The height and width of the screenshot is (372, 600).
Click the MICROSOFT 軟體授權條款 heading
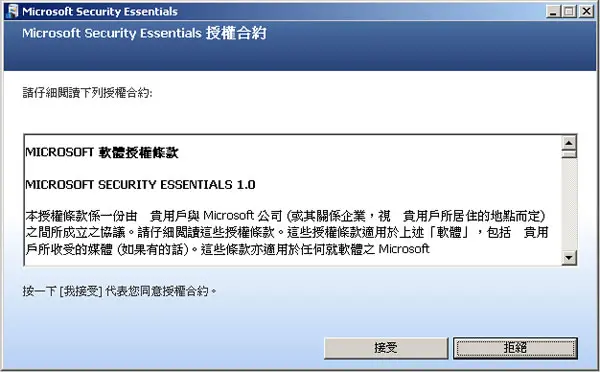(x=102, y=153)
